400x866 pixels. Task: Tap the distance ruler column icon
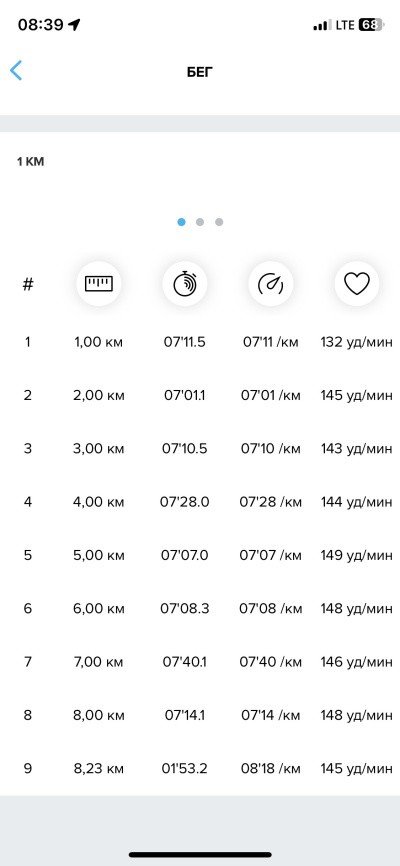[x=98, y=284]
